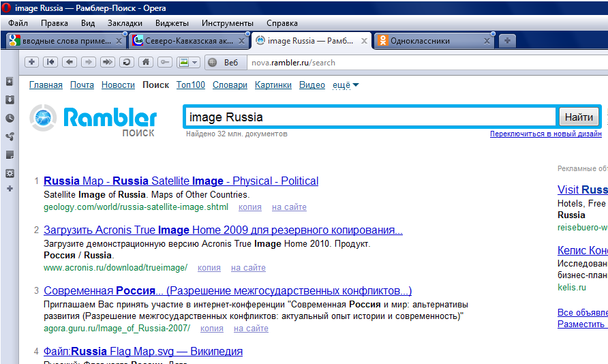Click 'на сайте' for acronis.ru result
The width and height of the screenshot is (608, 364).
click(x=248, y=268)
